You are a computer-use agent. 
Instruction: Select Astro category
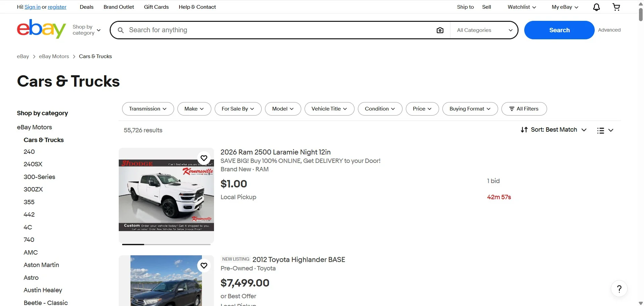pos(31,278)
